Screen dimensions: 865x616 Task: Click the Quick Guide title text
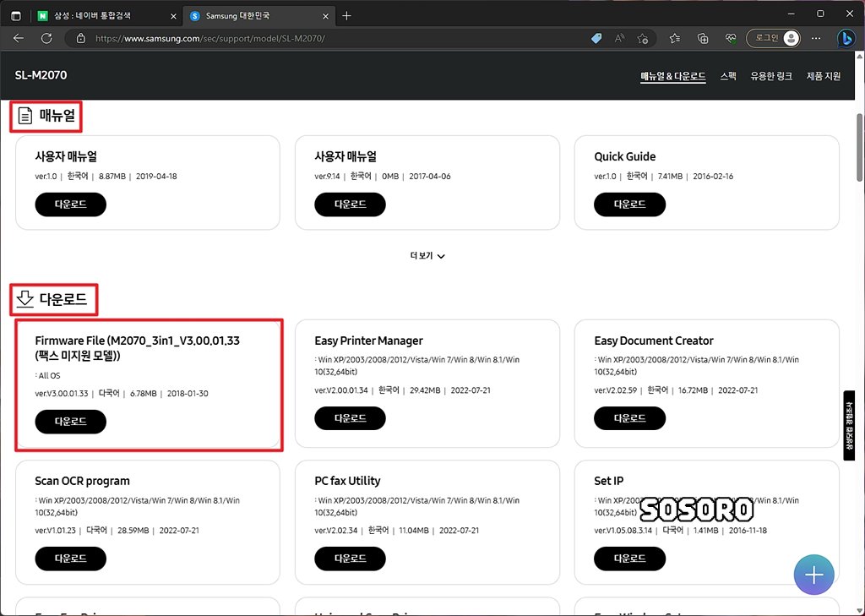coord(625,156)
